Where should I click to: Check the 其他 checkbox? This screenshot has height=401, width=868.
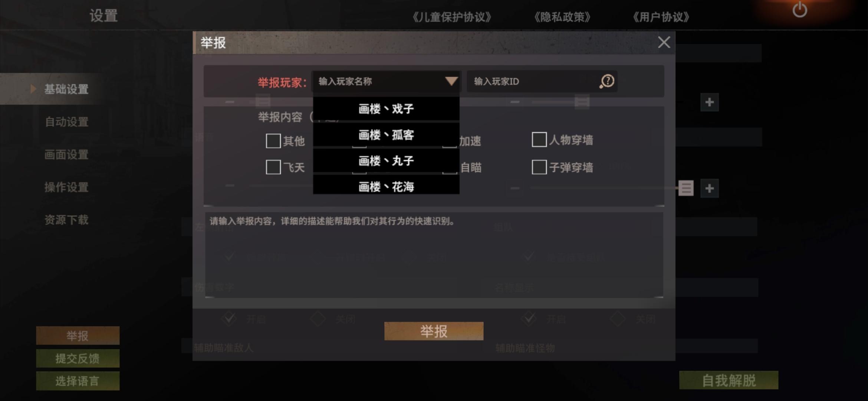[x=273, y=141]
